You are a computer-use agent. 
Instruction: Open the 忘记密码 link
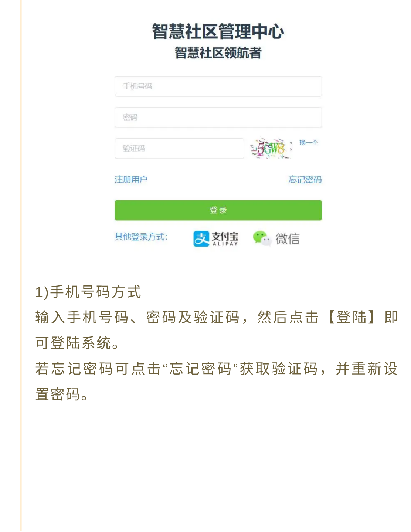point(305,180)
